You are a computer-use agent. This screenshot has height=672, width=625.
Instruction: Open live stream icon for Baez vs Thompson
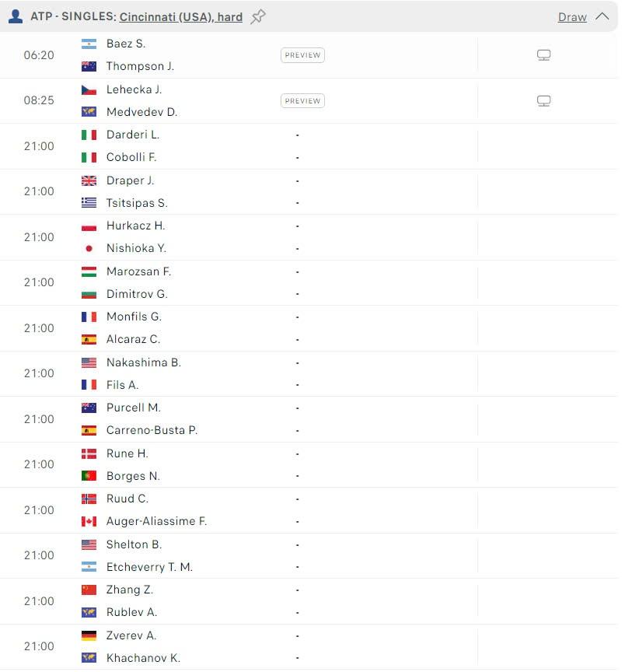tap(544, 55)
